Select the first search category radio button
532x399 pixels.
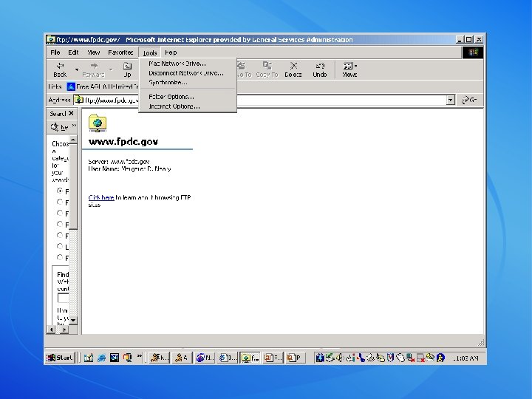point(60,191)
